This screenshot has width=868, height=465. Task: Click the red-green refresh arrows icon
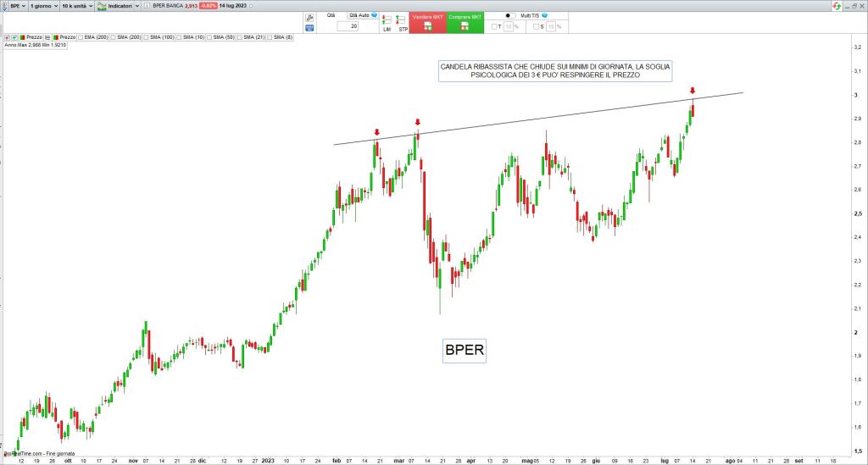(837, 6)
